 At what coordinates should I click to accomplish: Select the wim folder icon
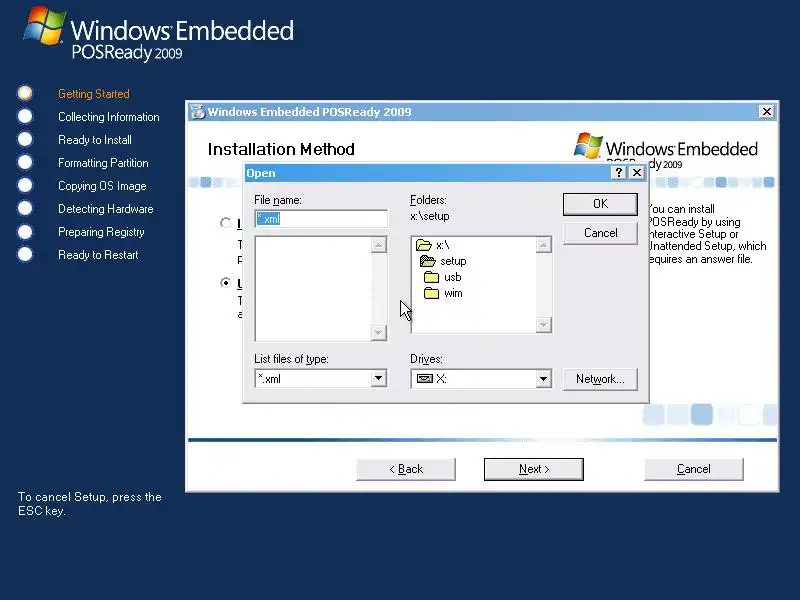pyautogui.click(x=432, y=293)
